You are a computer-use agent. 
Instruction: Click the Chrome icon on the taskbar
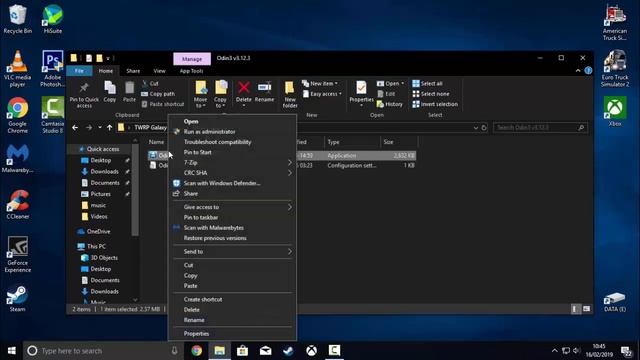tap(197, 351)
